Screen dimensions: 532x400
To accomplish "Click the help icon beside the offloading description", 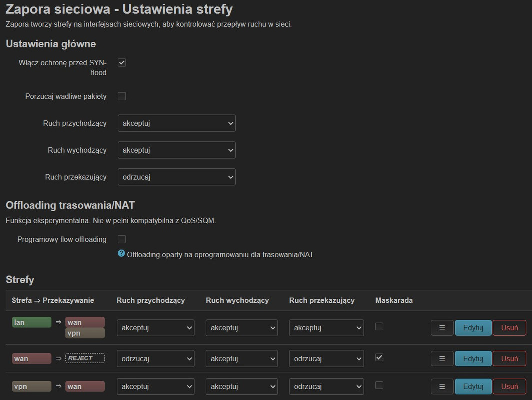I will click(x=121, y=253).
